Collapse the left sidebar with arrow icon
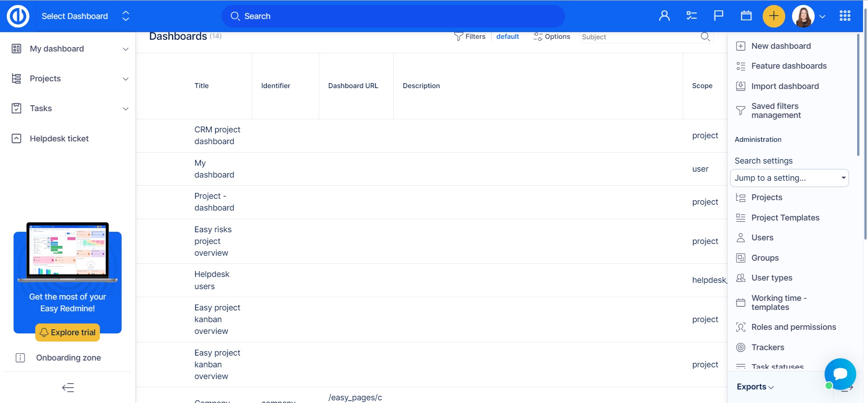 pos(68,388)
